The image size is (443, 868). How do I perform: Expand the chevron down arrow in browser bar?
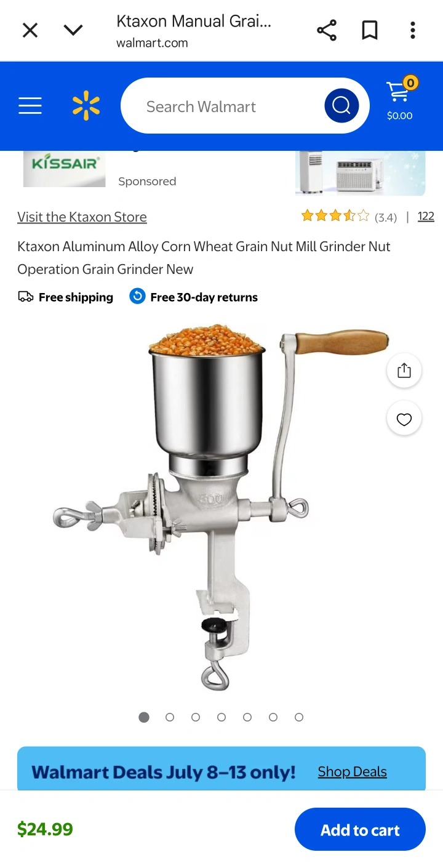pyautogui.click(x=73, y=30)
